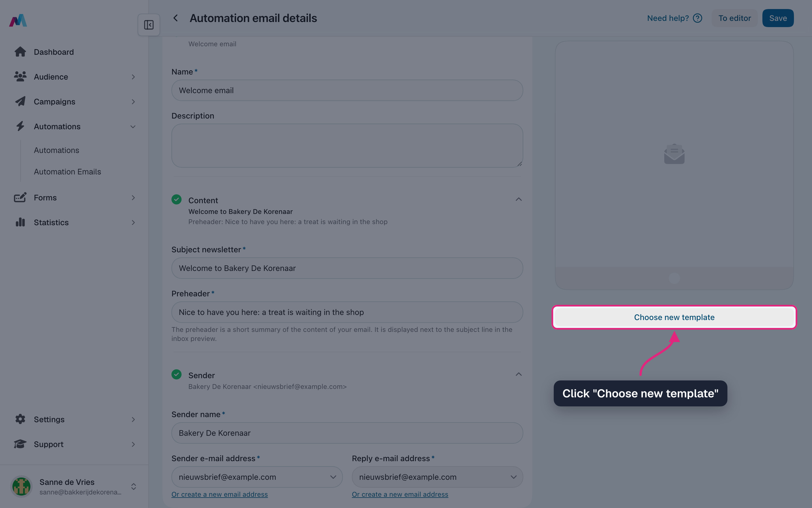The height and width of the screenshot is (508, 812).
Task: Click Sanne de Vries avatar
Action: coord(21,486)
